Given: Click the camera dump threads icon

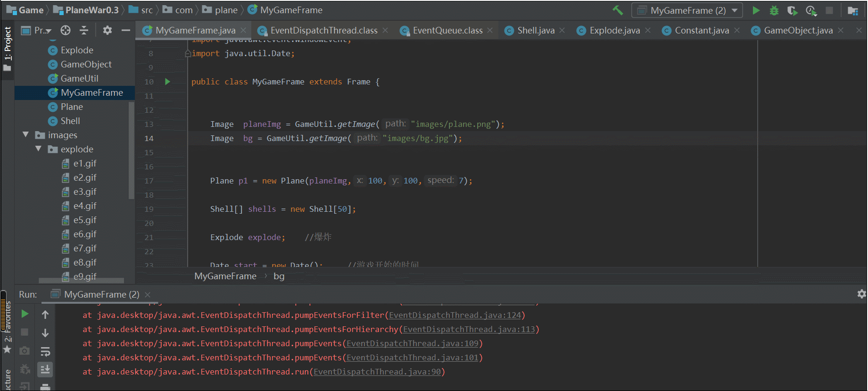Looking at the screenshot, I should click(x=25, y=350).
